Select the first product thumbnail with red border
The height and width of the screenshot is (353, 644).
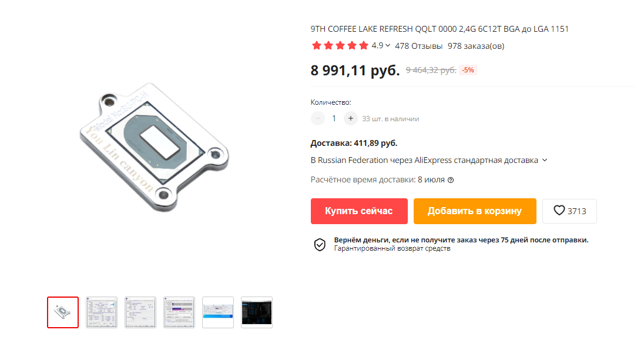click(63, 312)
